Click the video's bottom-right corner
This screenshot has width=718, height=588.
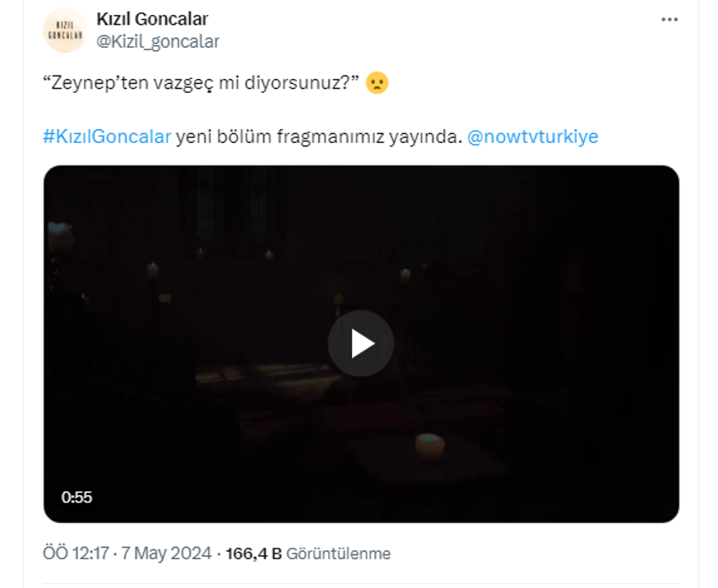pos(658,506)
